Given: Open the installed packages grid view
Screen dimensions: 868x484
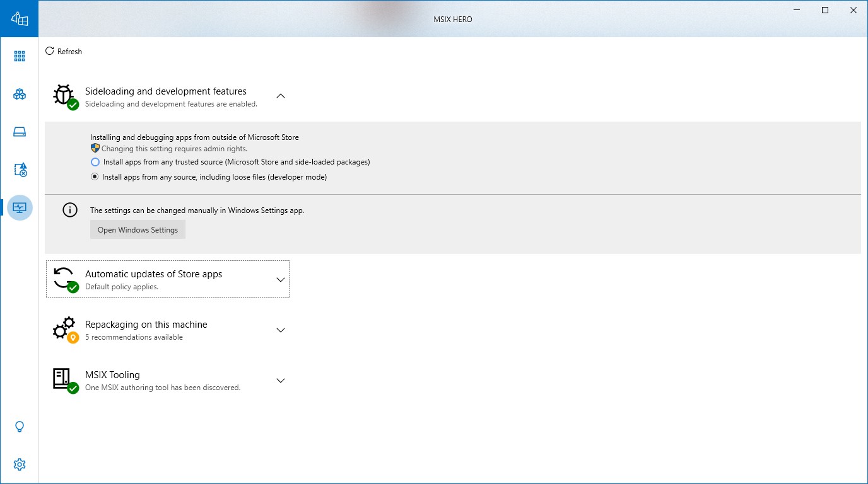Looking at the screenshot, I should coord(20,57).
